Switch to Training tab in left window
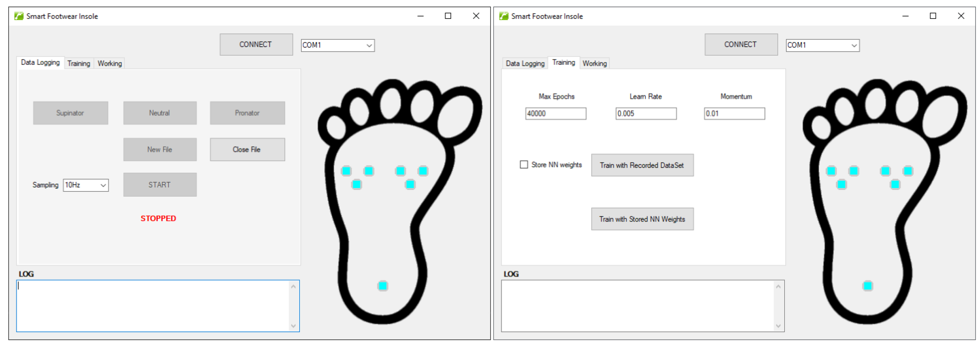Viewport: 980px width, 345px height. pos(79,63)
